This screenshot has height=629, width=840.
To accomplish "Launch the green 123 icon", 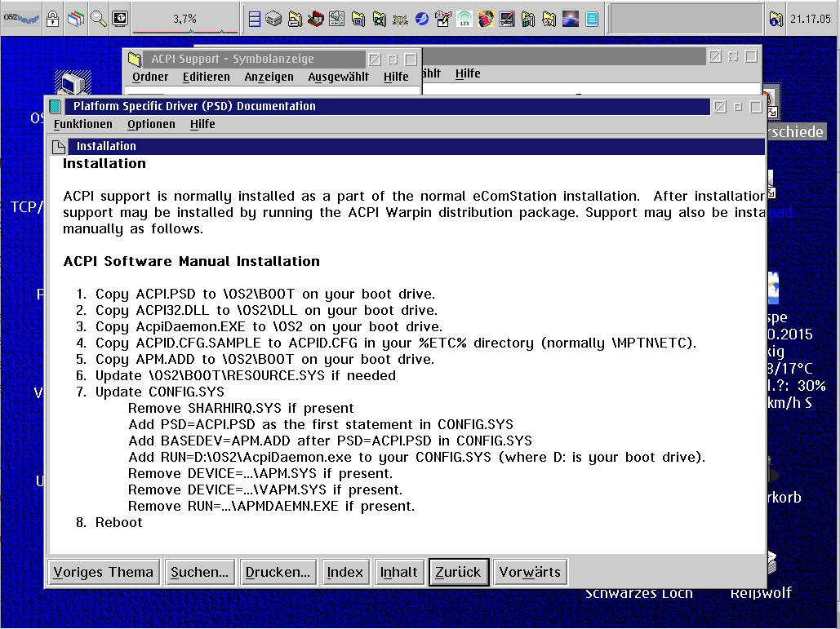I will (464, 20).
